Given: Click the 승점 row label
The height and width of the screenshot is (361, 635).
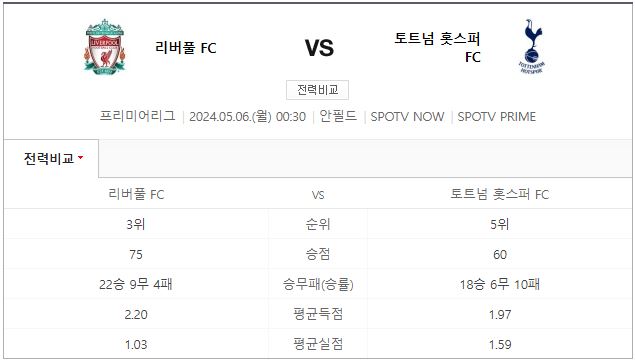Looking at the screenshot, I should point(318,254).
